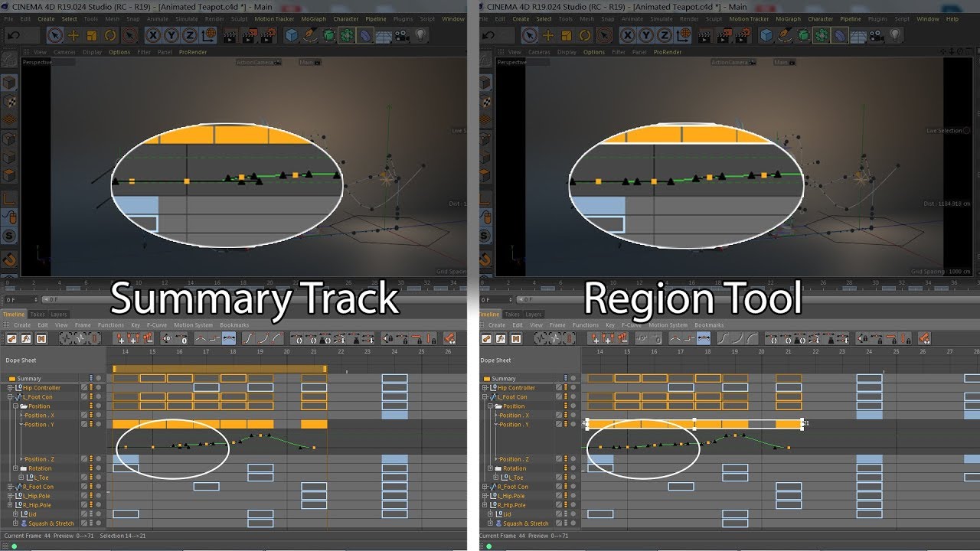Expand Hip Controller in Summary Track pane
Screen dimensions: 980x551
pyautogui.click(x=11, y=388)
